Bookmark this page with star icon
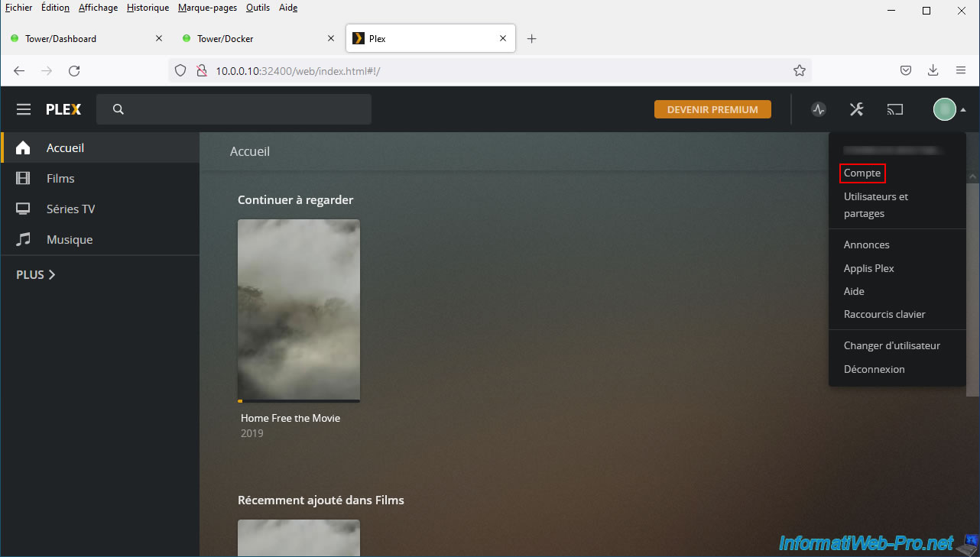Viewport: 980px width, 557px height. pos(800,70)
